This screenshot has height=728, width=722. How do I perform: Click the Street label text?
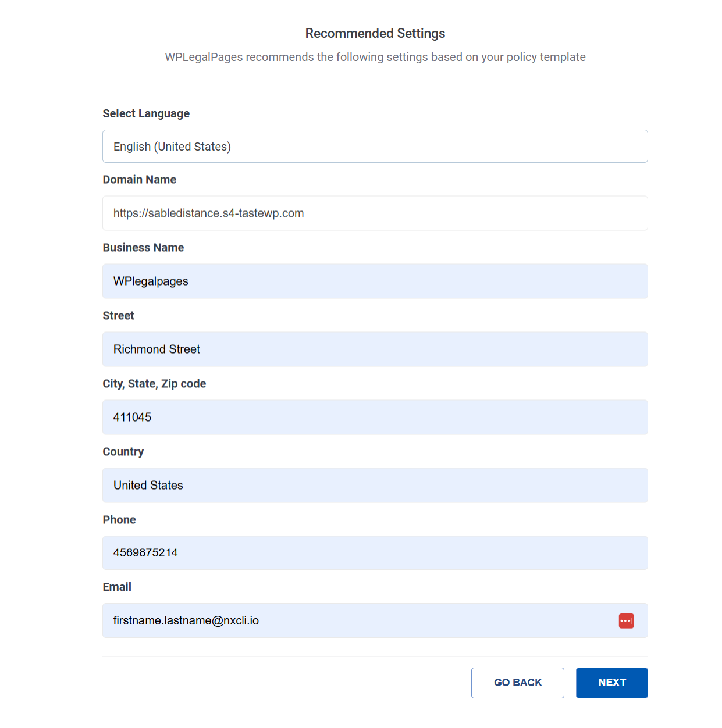(118, 316)
